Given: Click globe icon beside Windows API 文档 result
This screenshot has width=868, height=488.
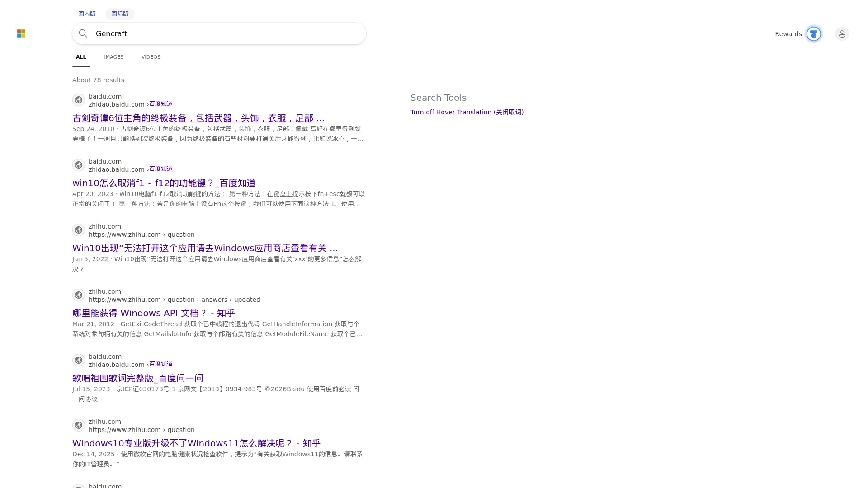Looking at the screenshot, I should click(79, 295).
